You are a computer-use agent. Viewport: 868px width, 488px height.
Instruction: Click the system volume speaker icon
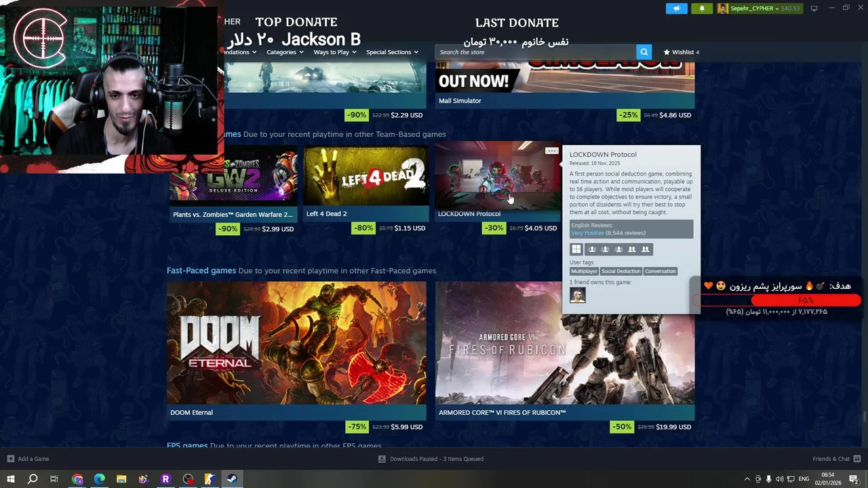point(779,479)
